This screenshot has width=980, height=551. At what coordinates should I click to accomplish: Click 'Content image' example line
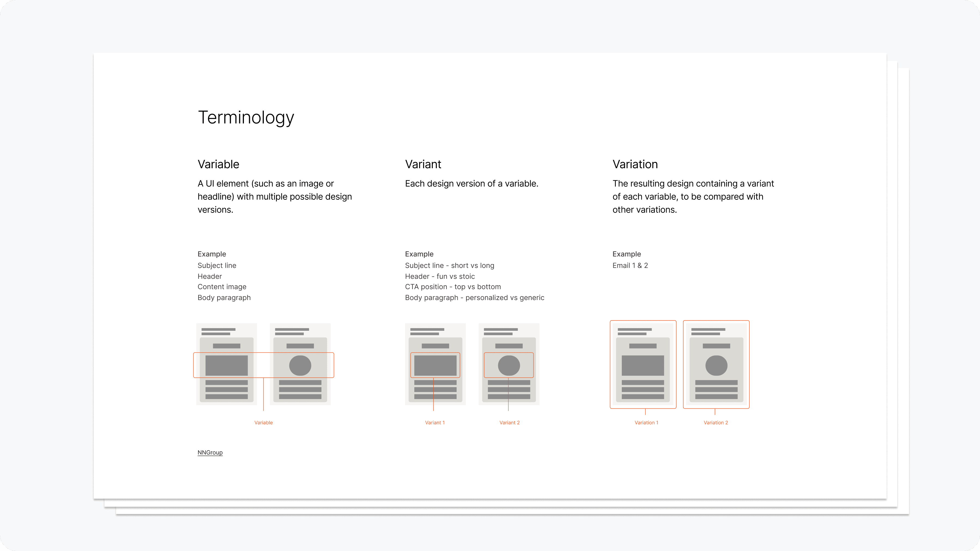pos(222,287)
